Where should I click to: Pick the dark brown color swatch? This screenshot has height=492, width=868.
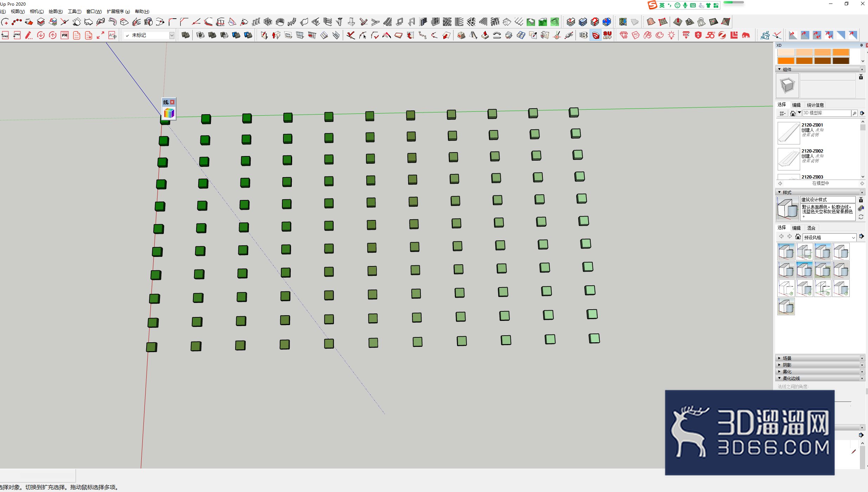pos(841,61)
